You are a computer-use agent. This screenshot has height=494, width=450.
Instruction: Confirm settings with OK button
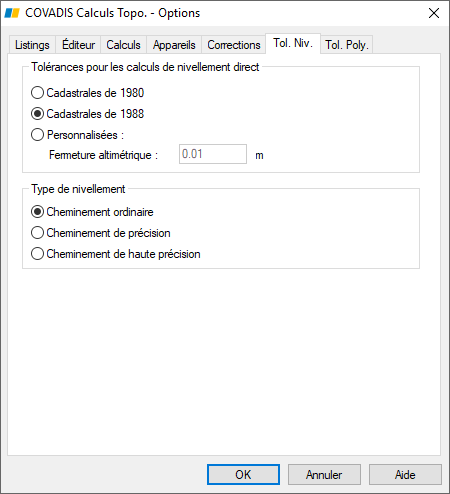point(243,474)
